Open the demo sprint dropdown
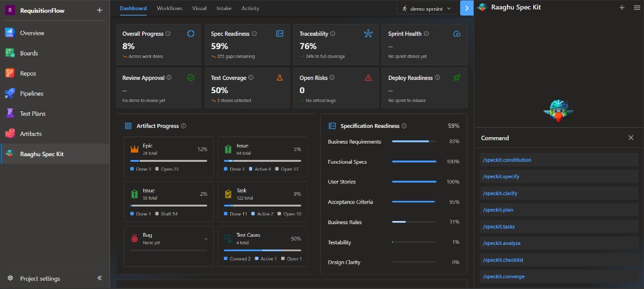Screen dimensions: 644x289 coord(426,8)
